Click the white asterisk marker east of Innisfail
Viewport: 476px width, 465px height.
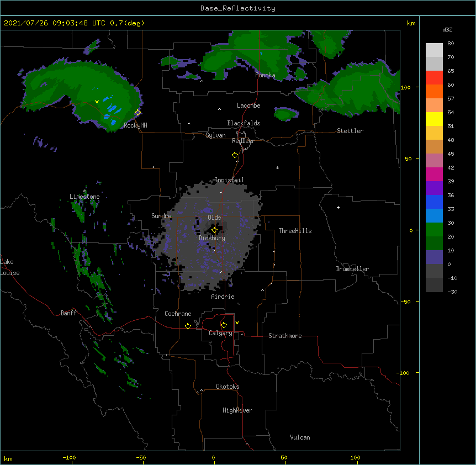(277, 167)
